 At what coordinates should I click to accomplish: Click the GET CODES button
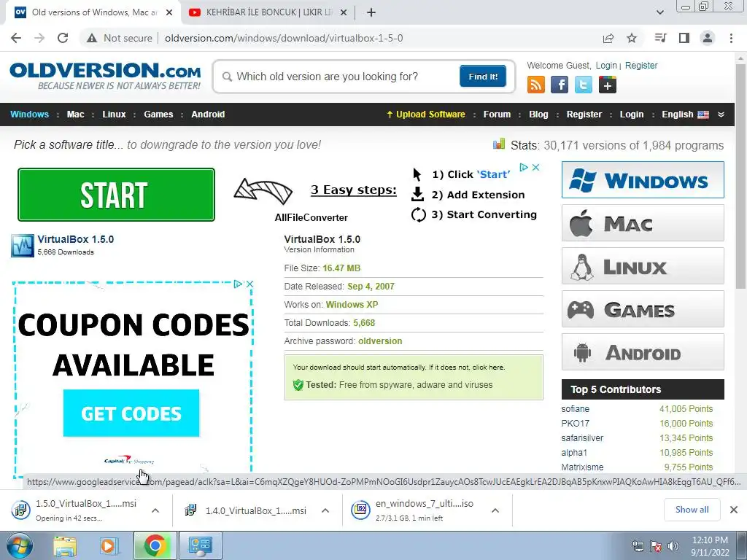pyautogui.click(x=131, y=413)
